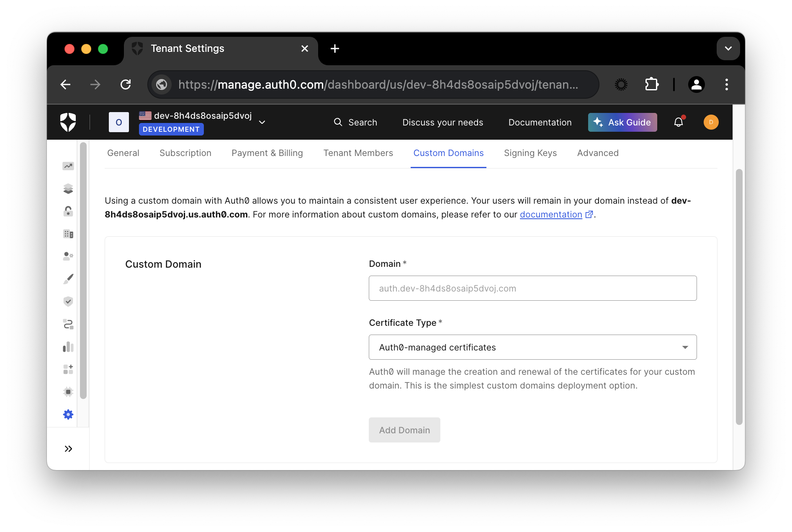
Task: Open the Marketplace grid-plus icon
Action: pos(68,369)
